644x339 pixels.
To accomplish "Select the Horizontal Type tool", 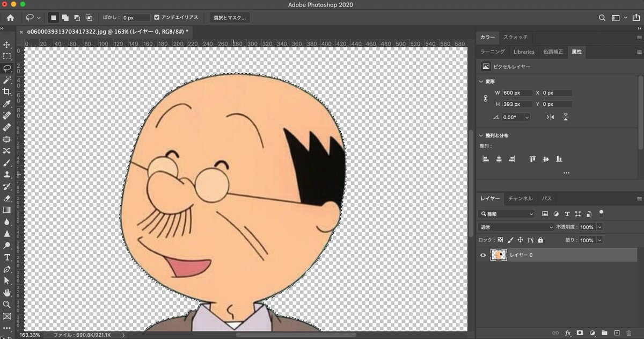I will (7, 257).
